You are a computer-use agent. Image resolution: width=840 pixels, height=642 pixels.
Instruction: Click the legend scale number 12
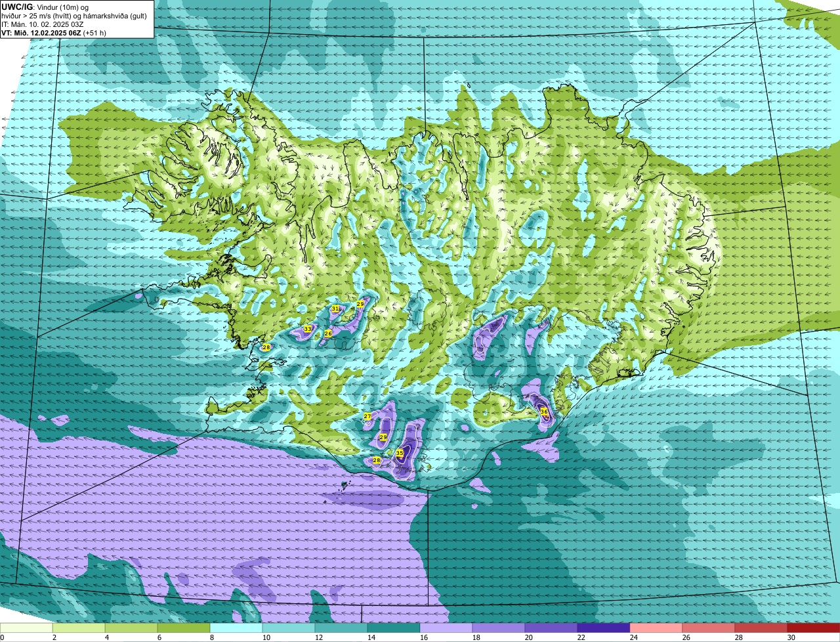click(x=319, y=637)
